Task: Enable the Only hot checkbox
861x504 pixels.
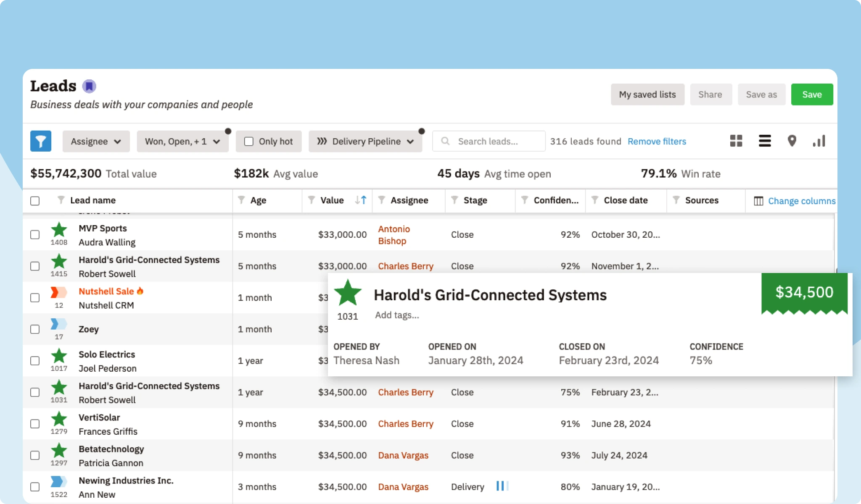Action: coord(249,142)
